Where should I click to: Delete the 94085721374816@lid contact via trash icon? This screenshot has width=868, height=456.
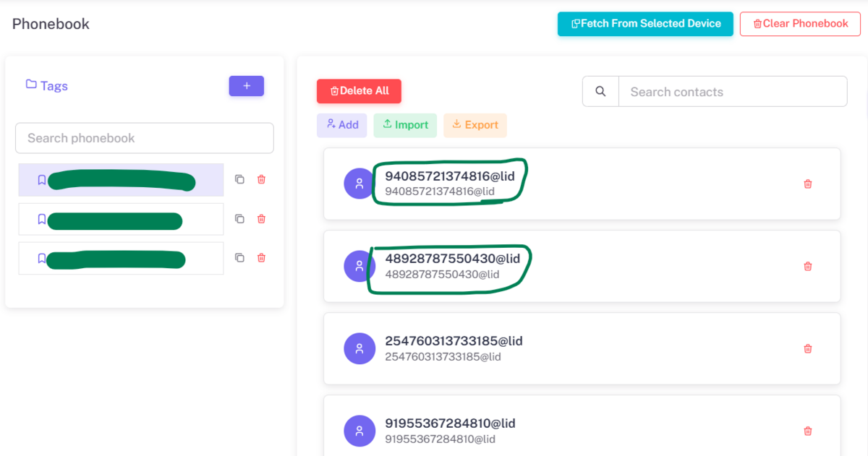pyautogui.click(x=808, y=184)
